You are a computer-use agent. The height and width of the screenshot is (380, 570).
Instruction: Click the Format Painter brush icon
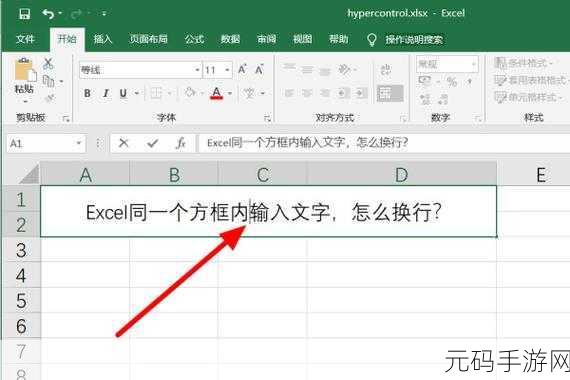(49, 98)
